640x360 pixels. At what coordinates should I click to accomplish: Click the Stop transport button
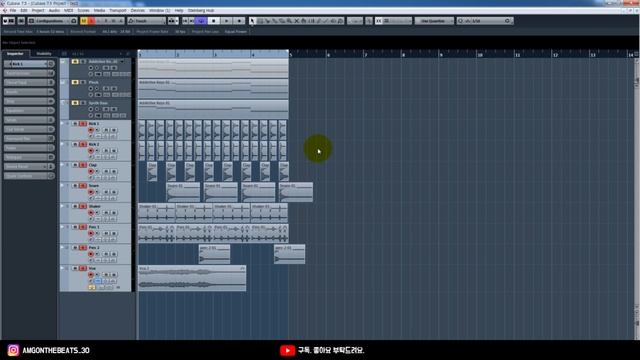point(213,21)
